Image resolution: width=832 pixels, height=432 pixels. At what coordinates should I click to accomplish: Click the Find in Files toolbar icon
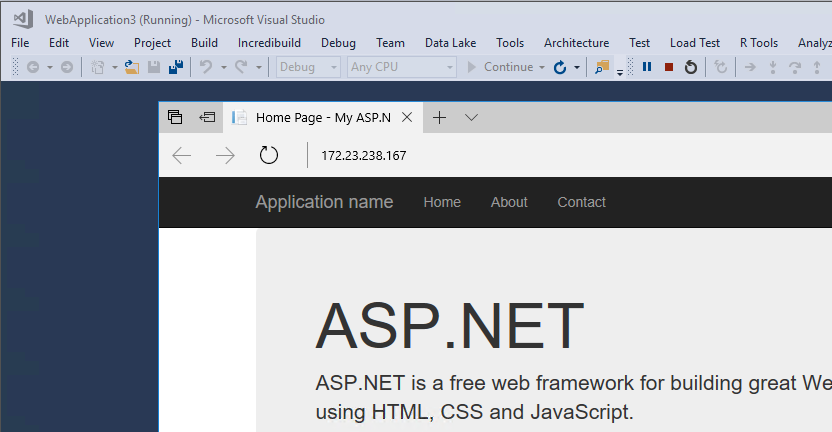pos(602,67)
